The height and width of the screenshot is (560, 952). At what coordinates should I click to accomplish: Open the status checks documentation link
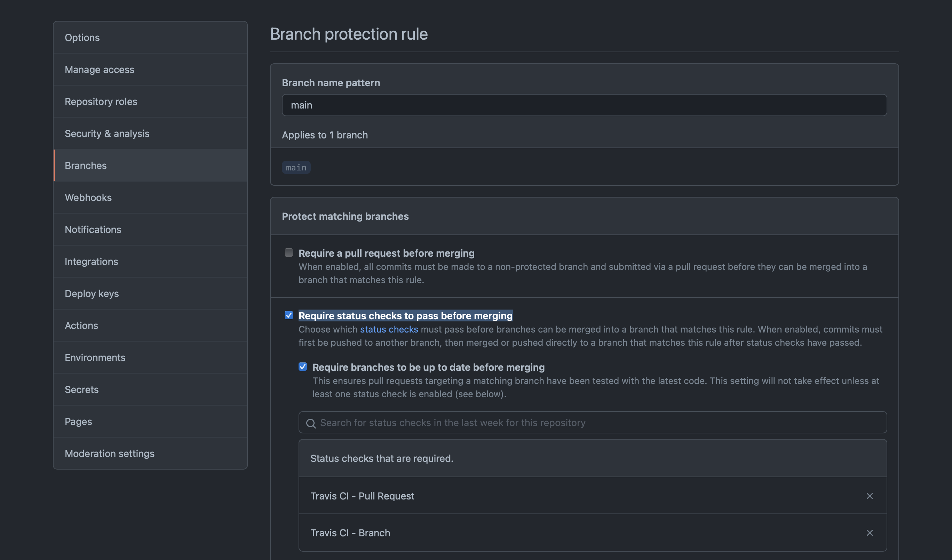[x=389, y=329]
